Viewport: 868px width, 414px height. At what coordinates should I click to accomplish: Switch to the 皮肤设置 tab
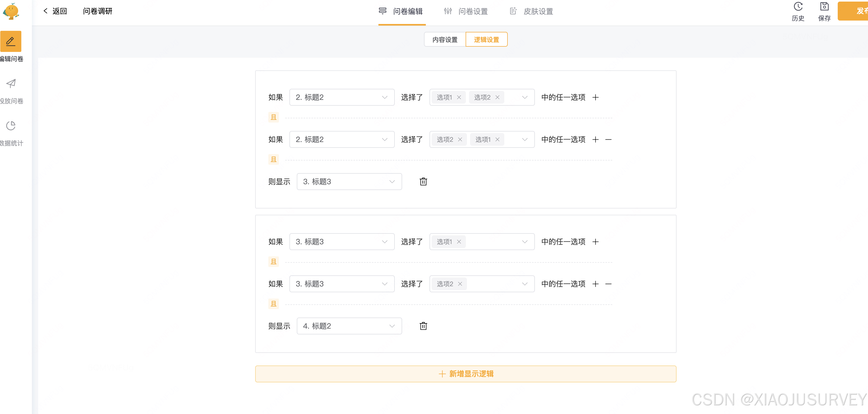[x=531, y=11]
